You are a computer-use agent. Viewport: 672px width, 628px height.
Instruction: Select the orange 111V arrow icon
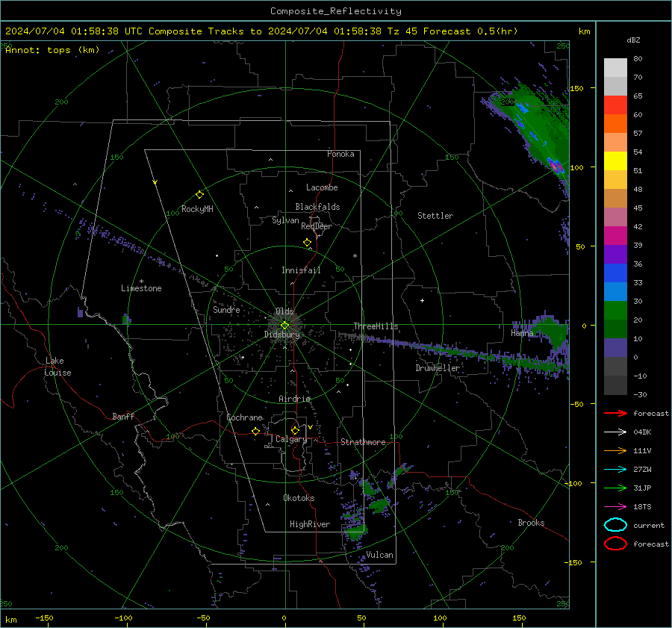pyautogui.click(x=615, y=450)
